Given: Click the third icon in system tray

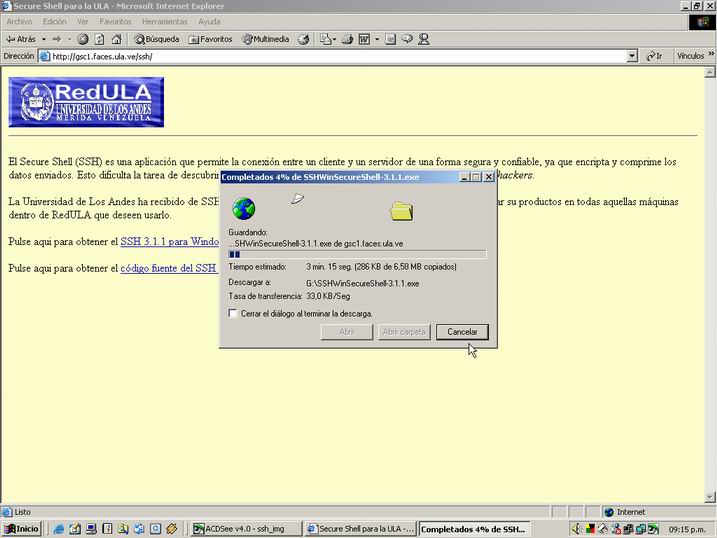Looking at the screenshot, I should pyautogui.click(x=603, y=529).
